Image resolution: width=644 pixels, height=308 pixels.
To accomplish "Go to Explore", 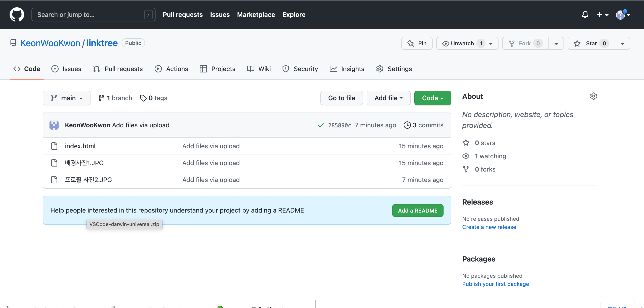I will [294, 15].
